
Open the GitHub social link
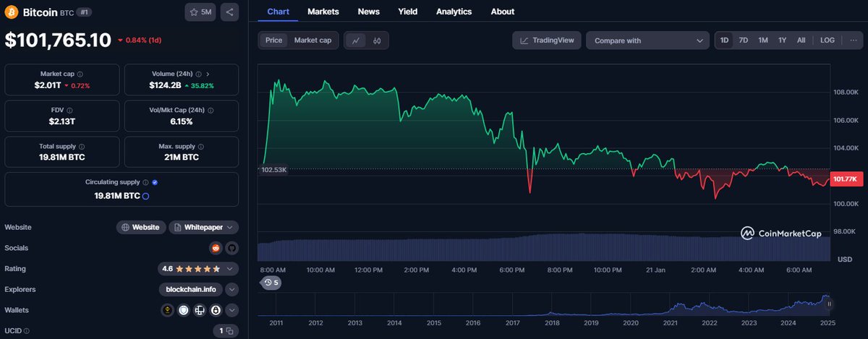coord(231,248)
